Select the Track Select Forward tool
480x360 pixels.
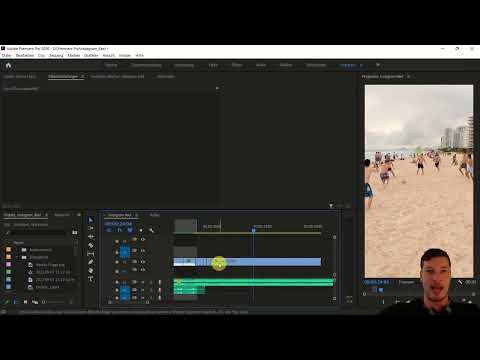coord(91,228)
